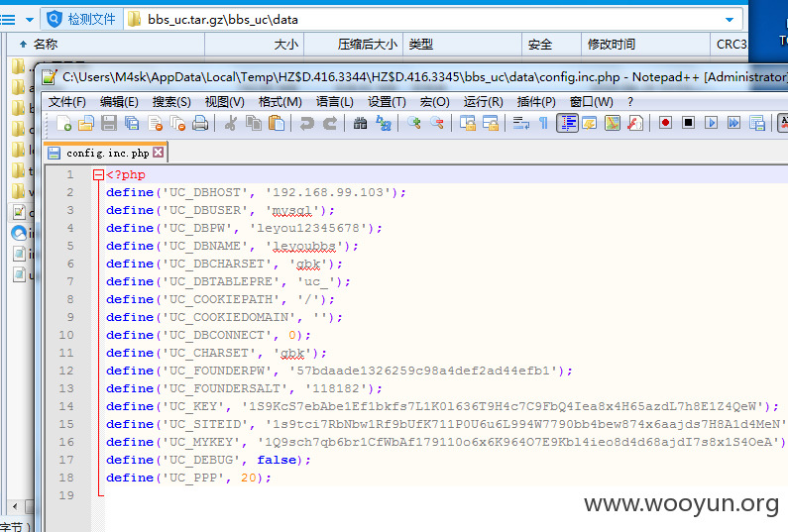Open the 编辑(E) menu
Screen dimensions: 788x532
pos(119,102)
